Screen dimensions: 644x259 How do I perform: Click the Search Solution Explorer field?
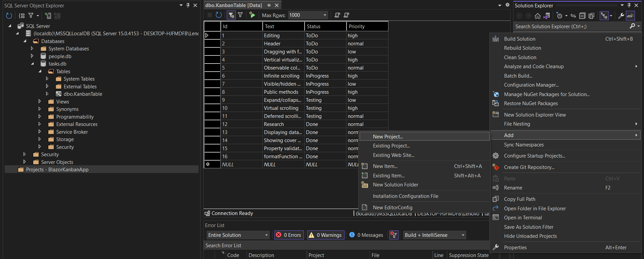coord(570,27)
